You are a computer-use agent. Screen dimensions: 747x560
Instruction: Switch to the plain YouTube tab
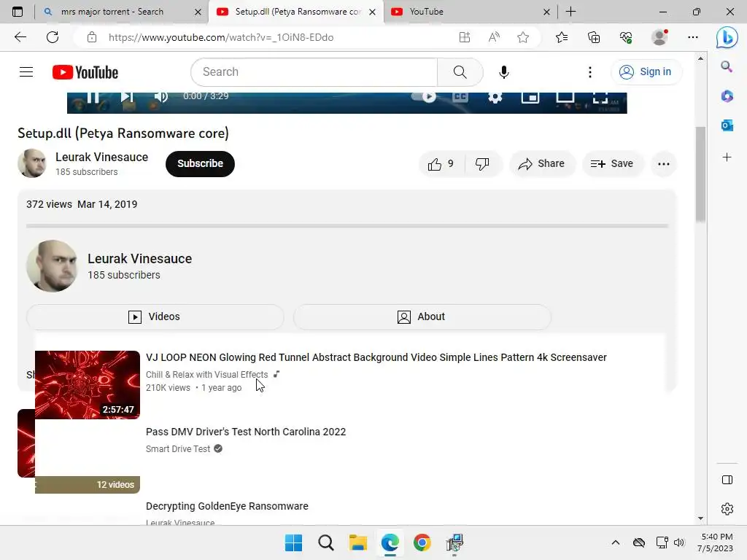(470, 12)
